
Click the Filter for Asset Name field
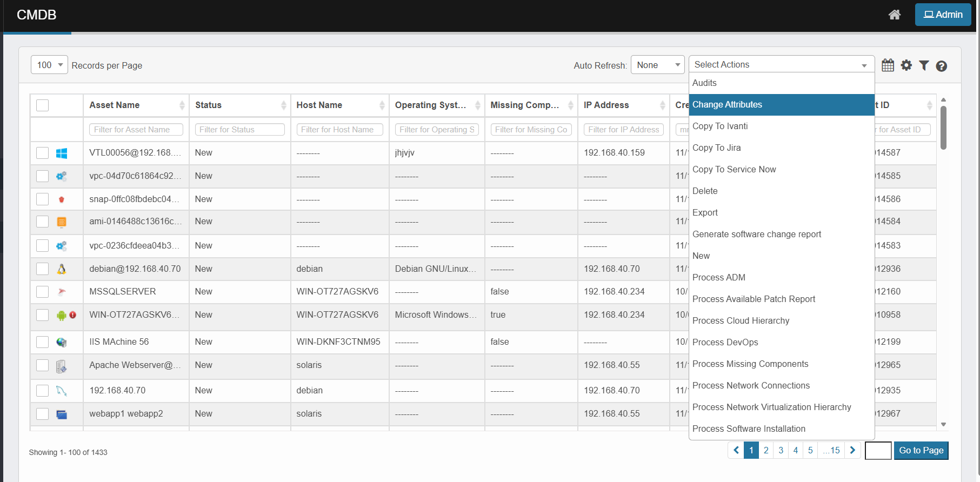point(136,130)
